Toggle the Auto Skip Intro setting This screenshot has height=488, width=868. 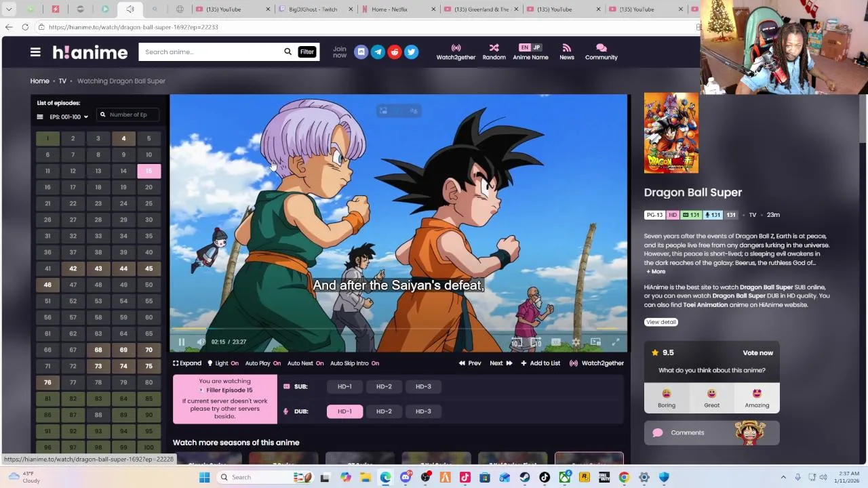pos(355,363)
